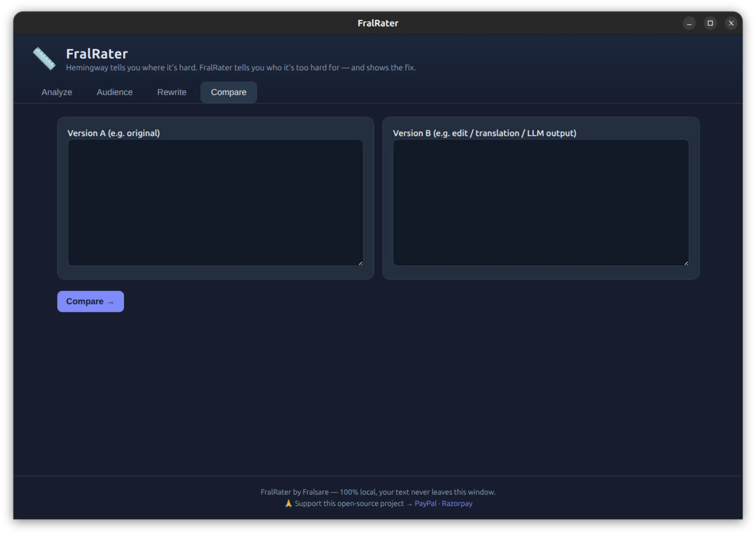Select the Compare tab
The image size is (756, 534).
[x=229, y=92]
